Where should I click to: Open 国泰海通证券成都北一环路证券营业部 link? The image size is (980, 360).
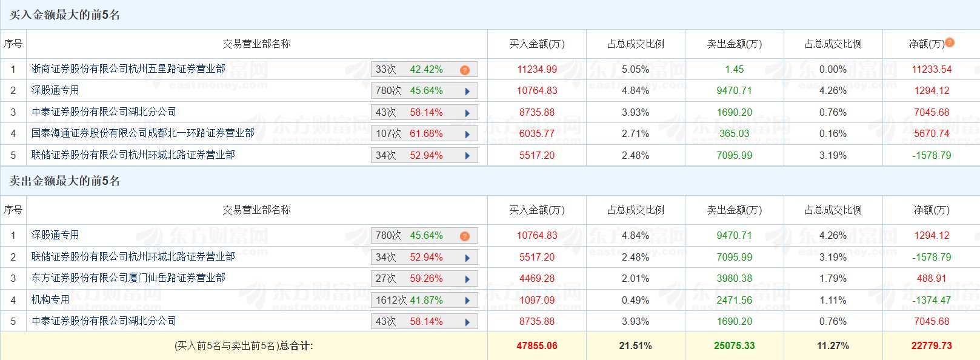pyautogui.click(x=142, y=133)
